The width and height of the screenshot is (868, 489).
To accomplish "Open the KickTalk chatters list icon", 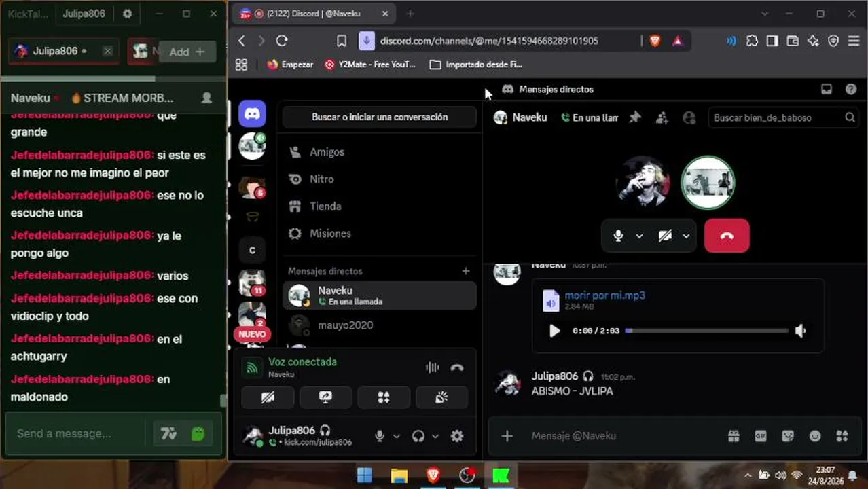I will (206, 98).
